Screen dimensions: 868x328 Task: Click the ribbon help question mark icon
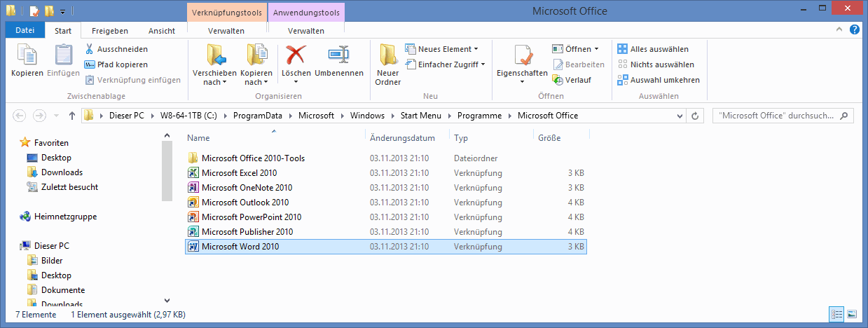[x=855, y=30]
